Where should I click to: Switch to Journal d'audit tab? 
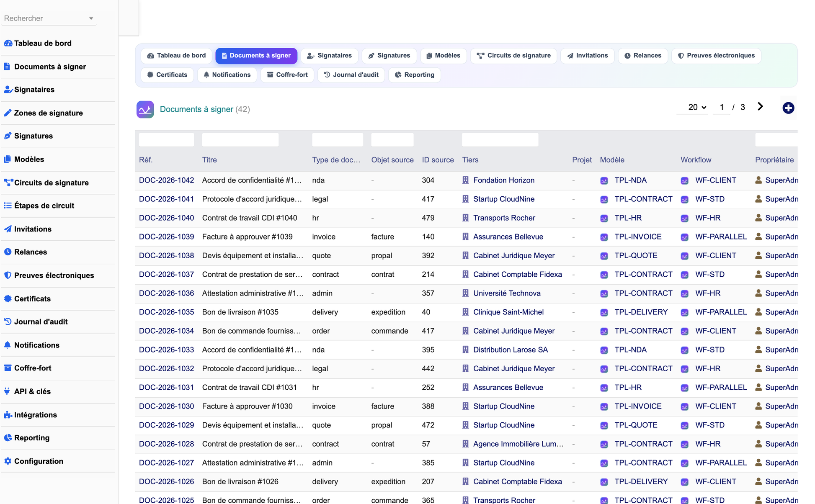tap(351, 75)
